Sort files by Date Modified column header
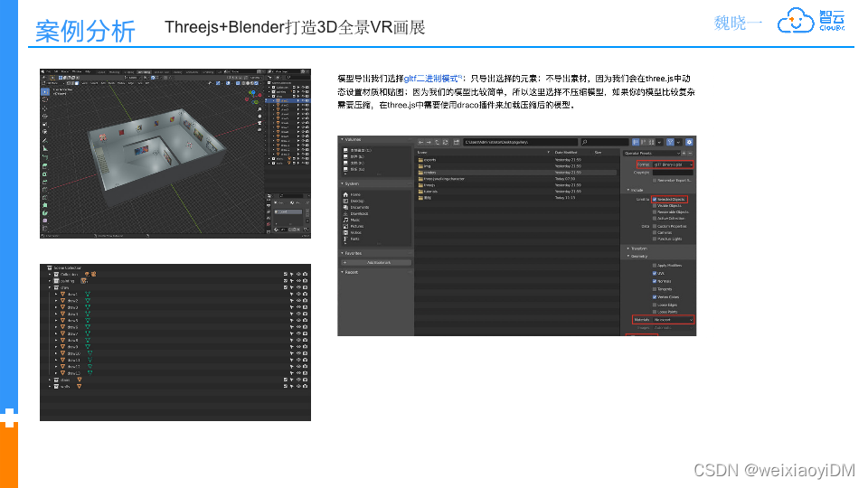Image resolution: width=868 pixels, height=488 pixels. point(567,152)
